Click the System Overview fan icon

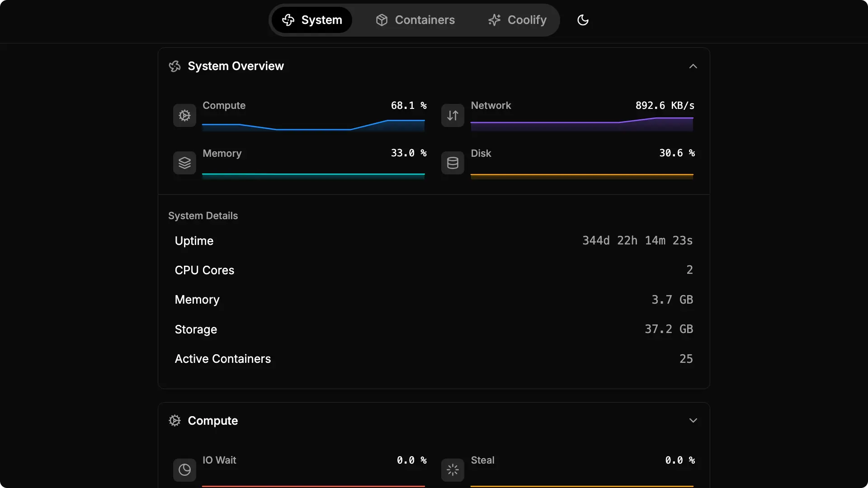tap(175, 66)
